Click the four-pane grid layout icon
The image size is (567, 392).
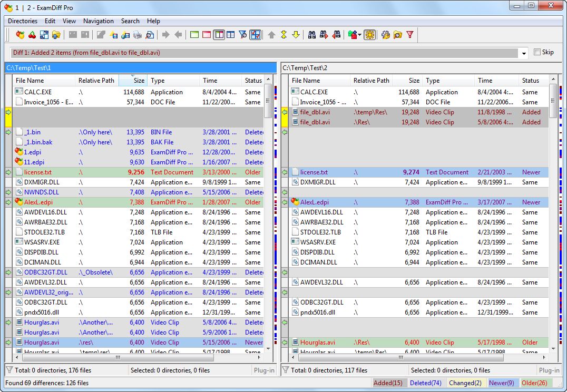pos(230,35)
